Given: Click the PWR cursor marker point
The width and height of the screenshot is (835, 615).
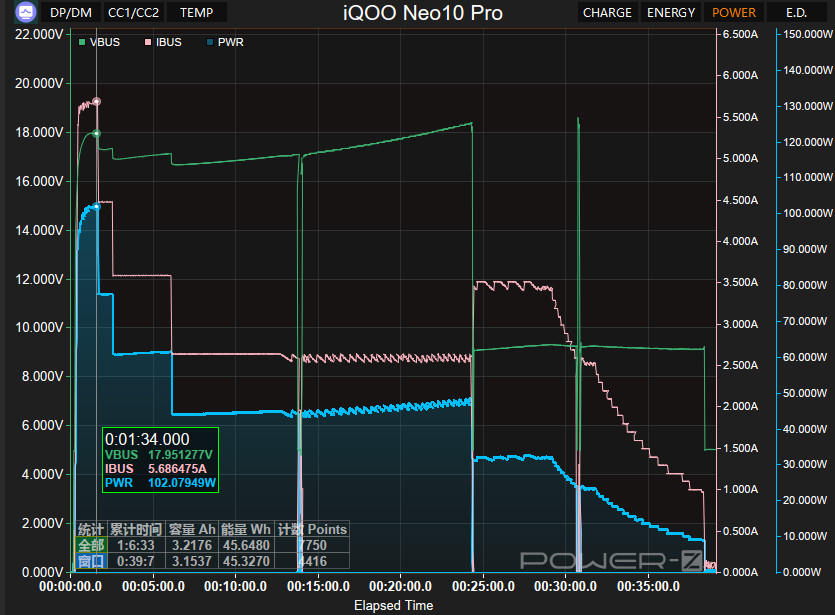Looking at the screenshot, I should (x=96, y=206).
